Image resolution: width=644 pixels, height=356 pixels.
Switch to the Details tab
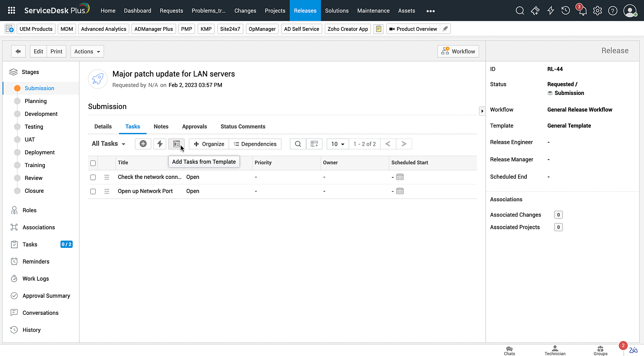[x=103, y=126]
